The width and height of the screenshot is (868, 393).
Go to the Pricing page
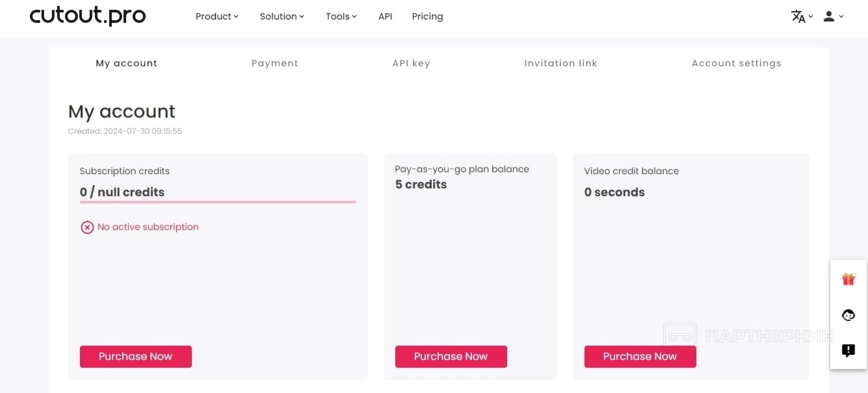[427, 17]
